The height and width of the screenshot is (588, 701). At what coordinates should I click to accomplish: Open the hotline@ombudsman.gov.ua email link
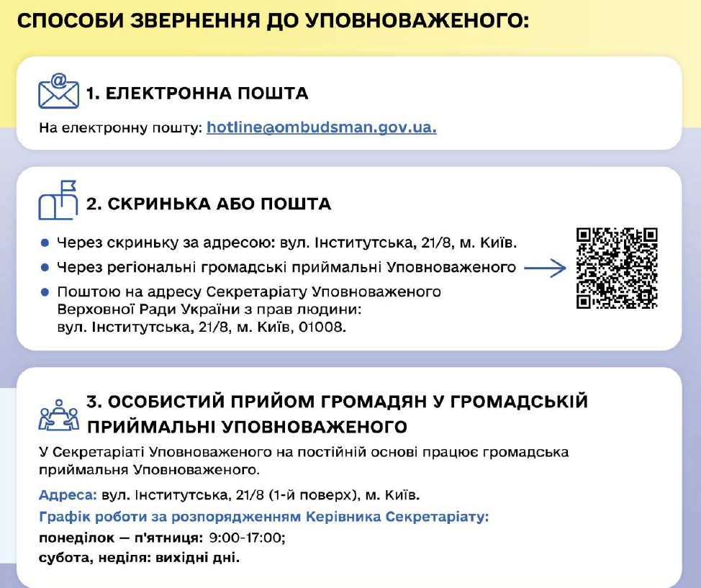(x=321, y=128)
